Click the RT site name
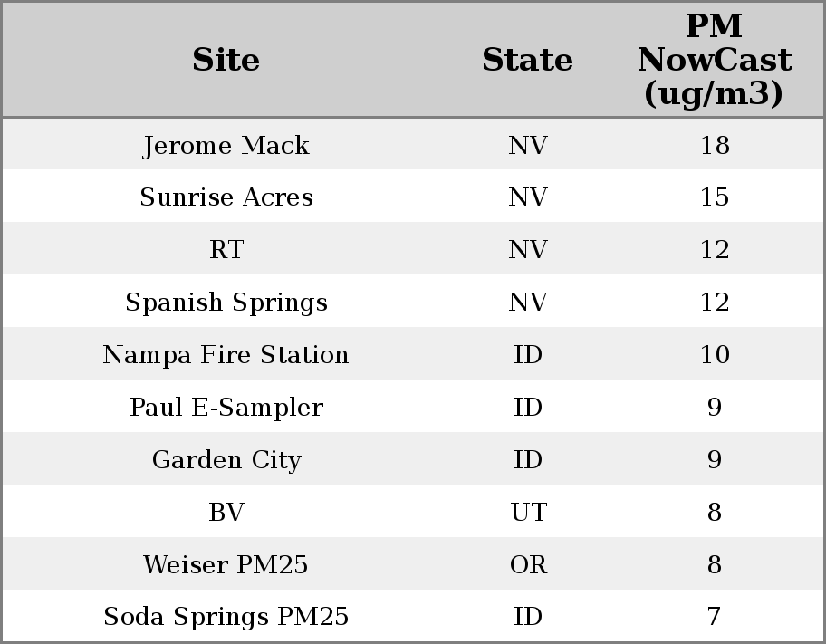The image size is (826, 644). coord(226,250)
